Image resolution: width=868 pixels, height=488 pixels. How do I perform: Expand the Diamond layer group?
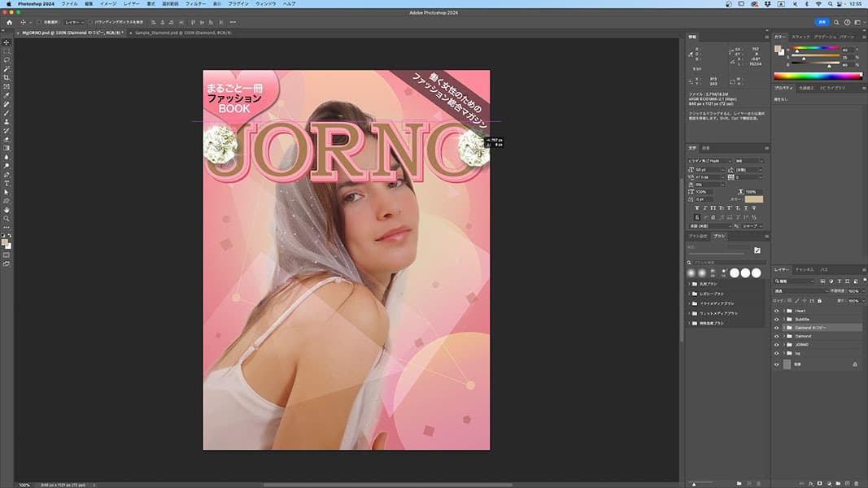(783, 336)
